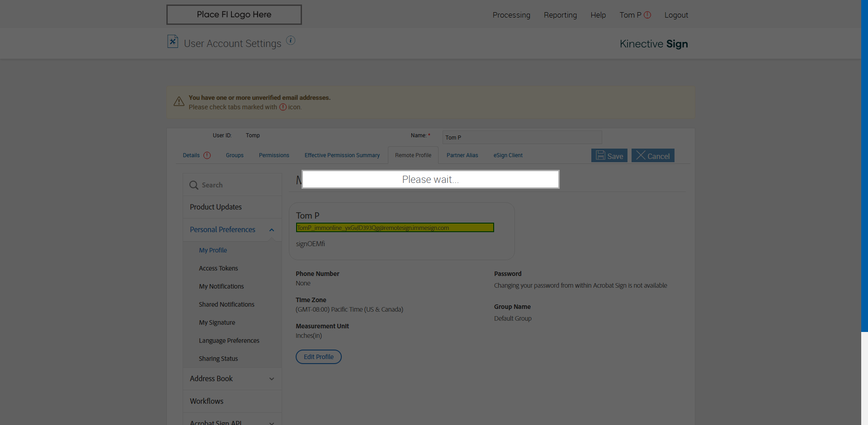This screenshot has width=868, height=425.
Task: Click the Logout link
Action: 676,15
